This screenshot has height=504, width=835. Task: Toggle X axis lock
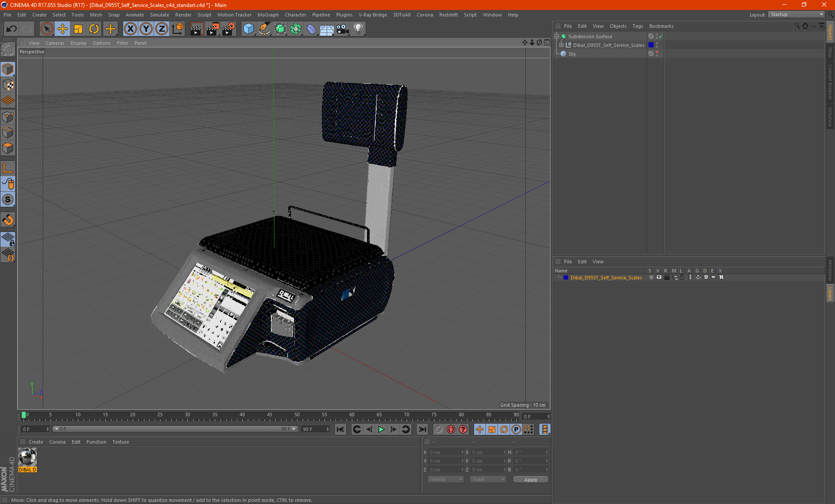pos(130,29)
